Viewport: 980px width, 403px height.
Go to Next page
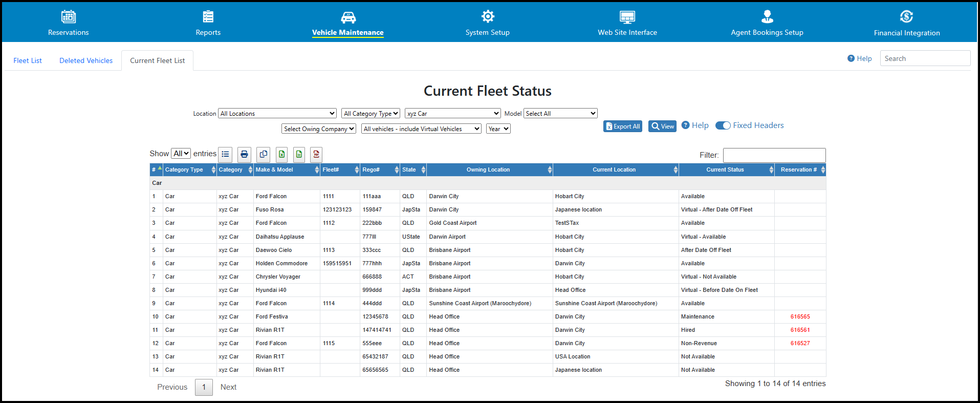228,387
